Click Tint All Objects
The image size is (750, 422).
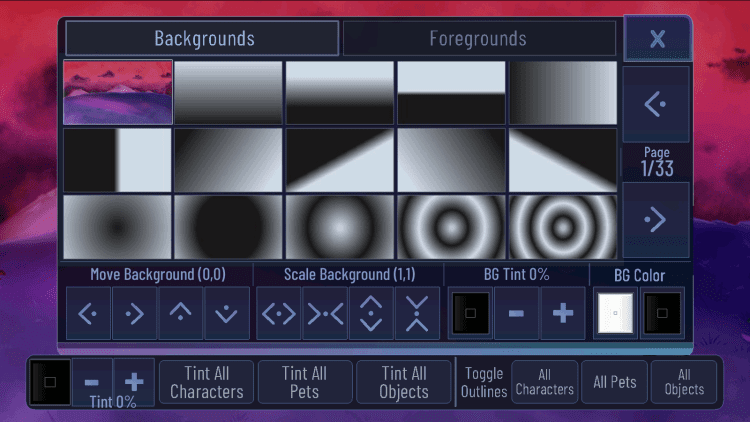[x=404, y=382]
